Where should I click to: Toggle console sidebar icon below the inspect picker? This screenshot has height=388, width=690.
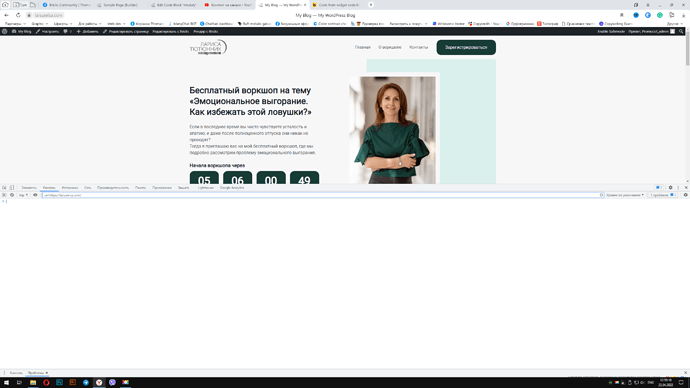click(x=4, y=195)
